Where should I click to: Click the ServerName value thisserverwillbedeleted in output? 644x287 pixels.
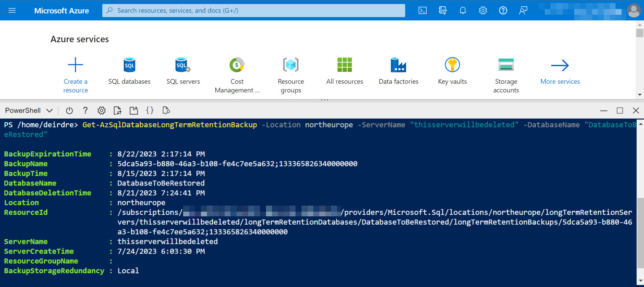[x=167, y=241]
